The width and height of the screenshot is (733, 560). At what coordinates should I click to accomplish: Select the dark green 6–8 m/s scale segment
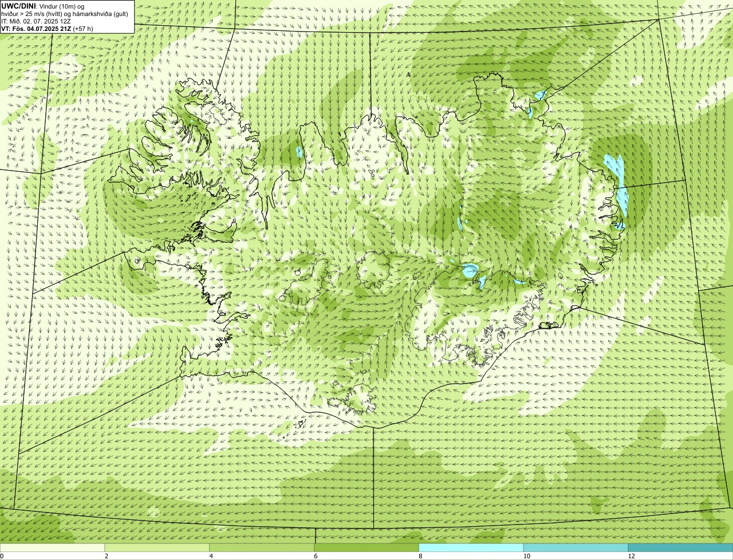[x=366, y=547]
